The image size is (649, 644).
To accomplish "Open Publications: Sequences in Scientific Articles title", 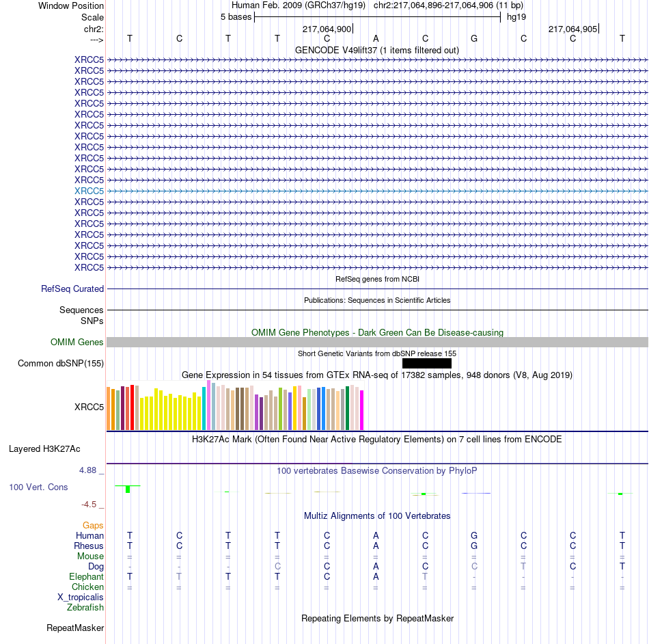I will point(377,300).
